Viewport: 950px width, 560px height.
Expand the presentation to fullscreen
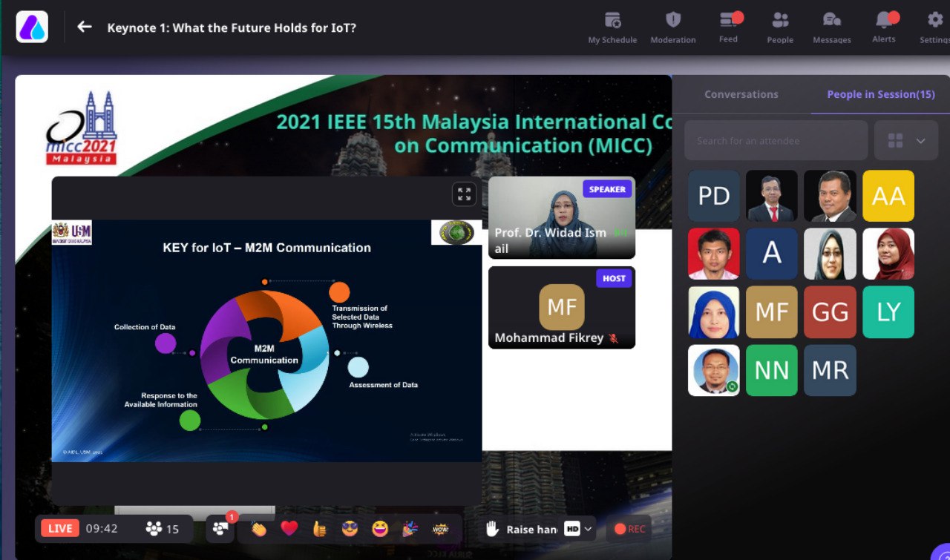pos(464,194)
